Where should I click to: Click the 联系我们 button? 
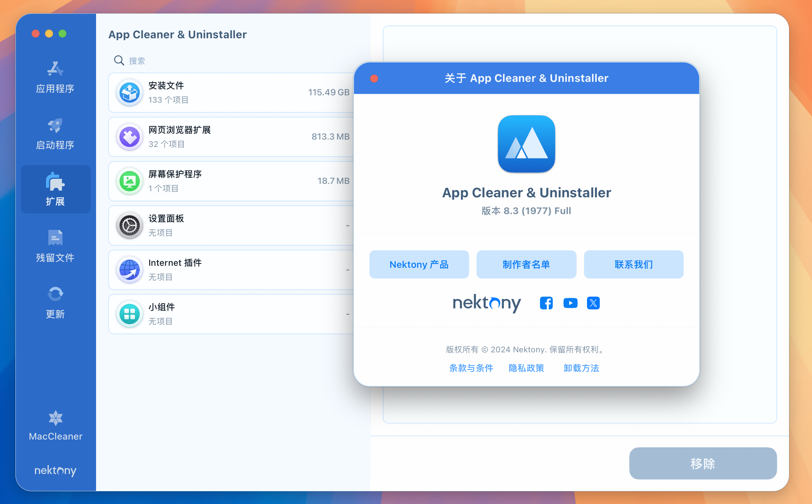tap(634, 264)
